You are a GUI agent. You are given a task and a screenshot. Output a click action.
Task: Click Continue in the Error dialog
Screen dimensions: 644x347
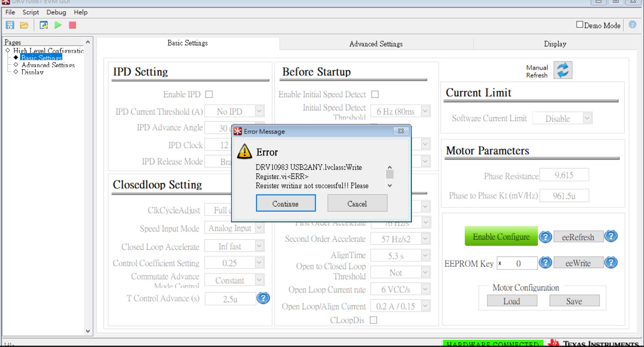(286, 203)
